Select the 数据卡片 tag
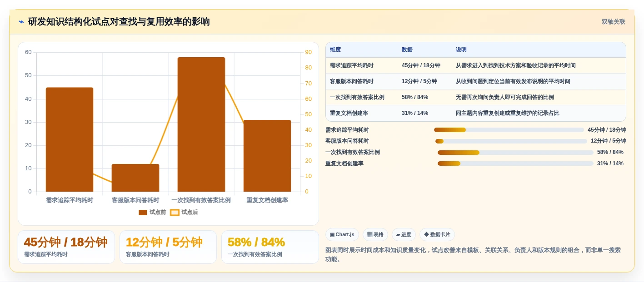The height and width of the screenshot is (282, 644). pos(437,234)
